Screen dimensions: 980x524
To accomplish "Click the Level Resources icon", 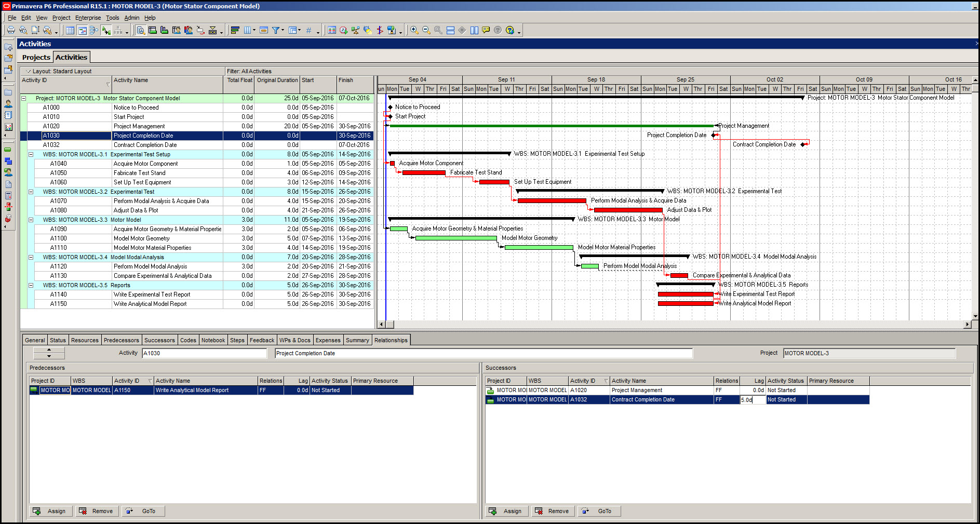I will point(355,30).
